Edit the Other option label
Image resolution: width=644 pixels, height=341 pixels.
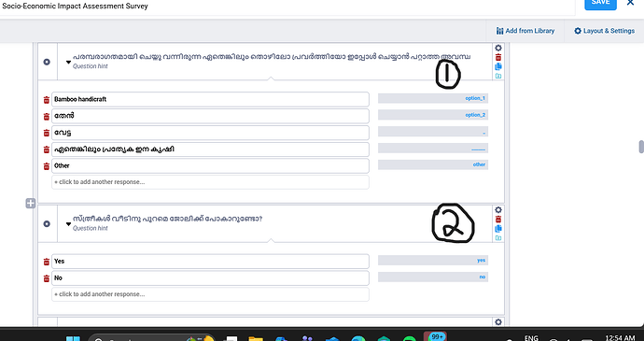coord(210,165)
